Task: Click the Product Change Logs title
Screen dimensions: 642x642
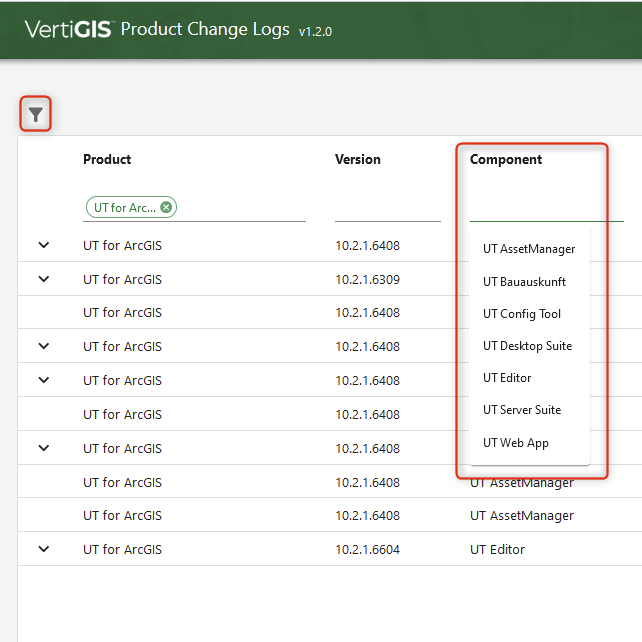Action: (x=205, y=29)
